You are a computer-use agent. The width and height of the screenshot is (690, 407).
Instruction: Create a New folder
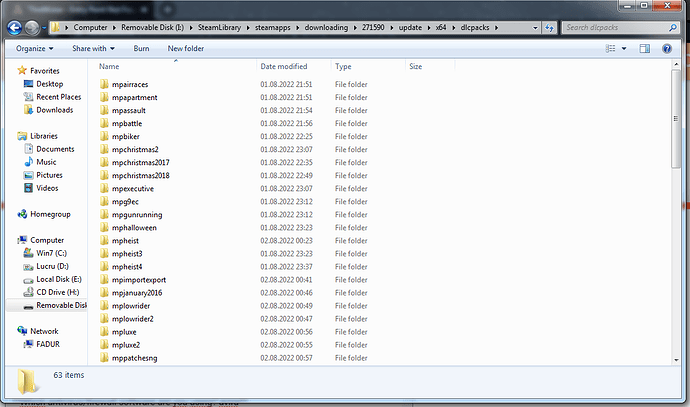pyautogui.click(x=186, y=48)
